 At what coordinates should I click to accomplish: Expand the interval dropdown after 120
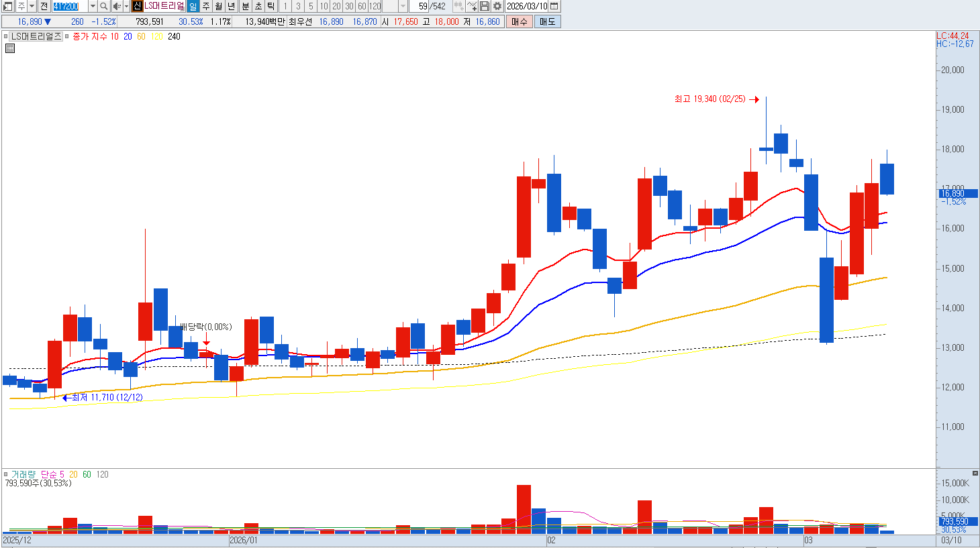(x=403, y=6)
